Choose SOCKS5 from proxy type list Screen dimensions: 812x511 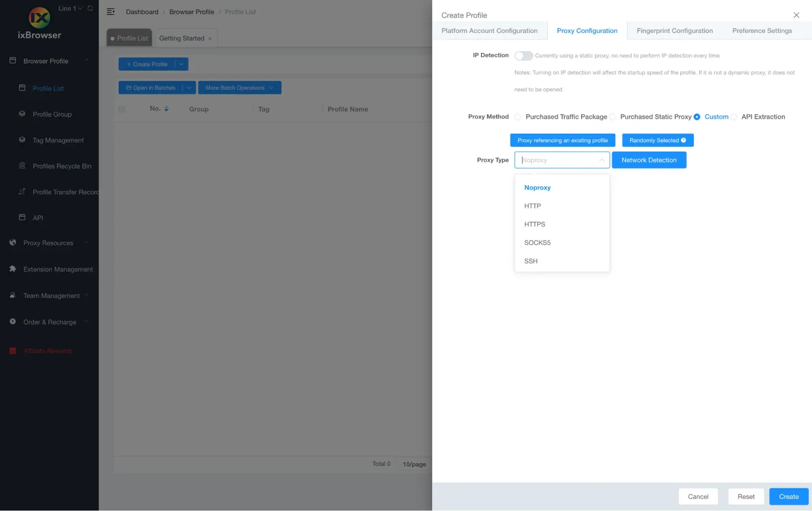(x=562, y=242)
